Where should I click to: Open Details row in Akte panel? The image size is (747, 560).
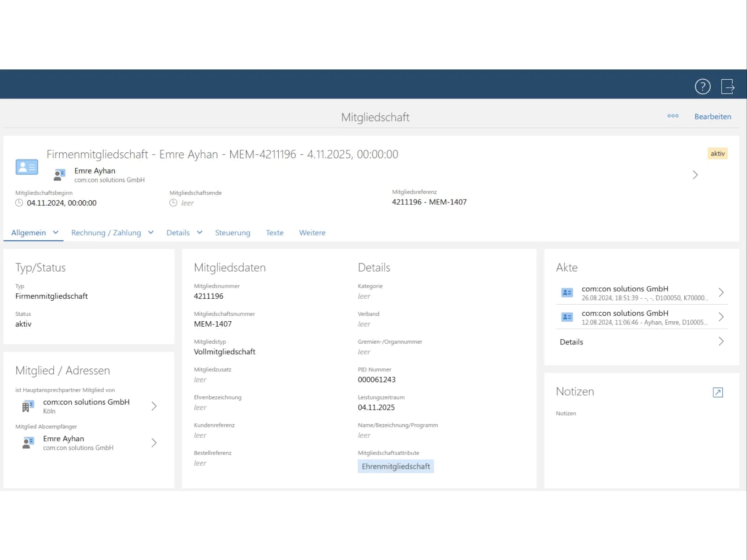click(x=641, y=342)
